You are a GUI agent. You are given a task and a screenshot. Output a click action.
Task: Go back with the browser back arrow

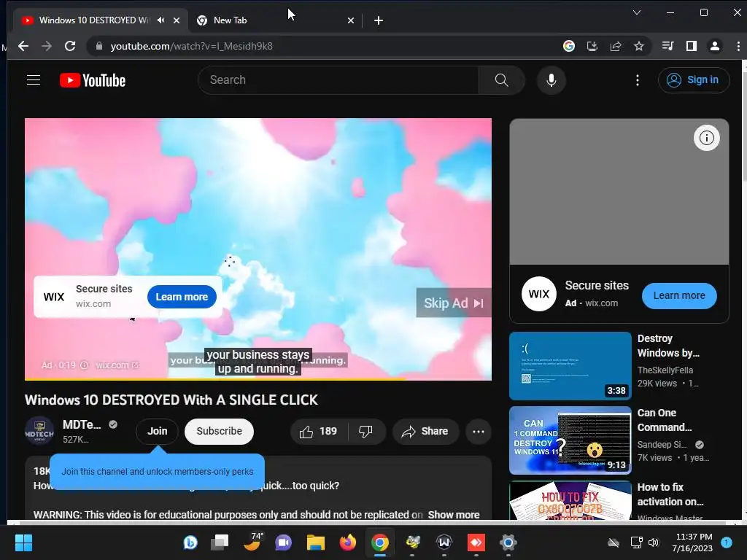point(23,46)
